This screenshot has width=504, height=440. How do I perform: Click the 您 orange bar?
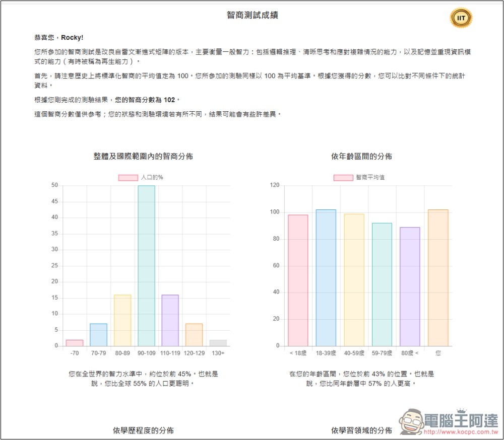pos(438,278)
